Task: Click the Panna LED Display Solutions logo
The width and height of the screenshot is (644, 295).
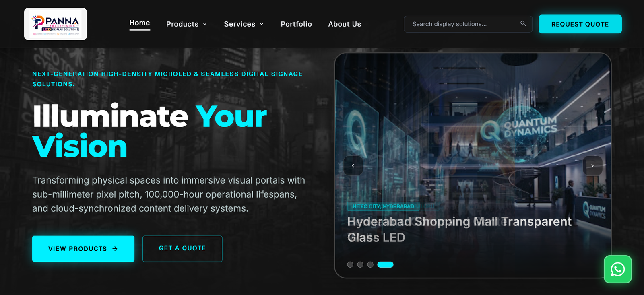Action: (x=56, y=24)
